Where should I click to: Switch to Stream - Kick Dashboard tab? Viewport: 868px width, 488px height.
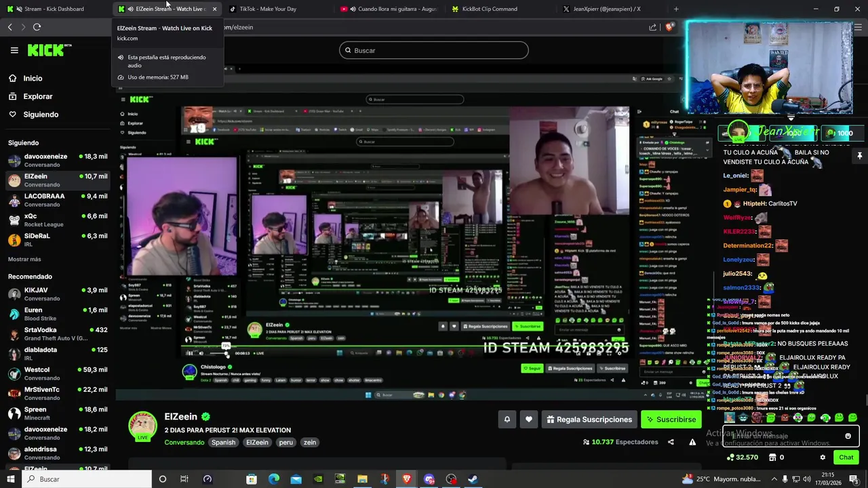tap(54, 9)
